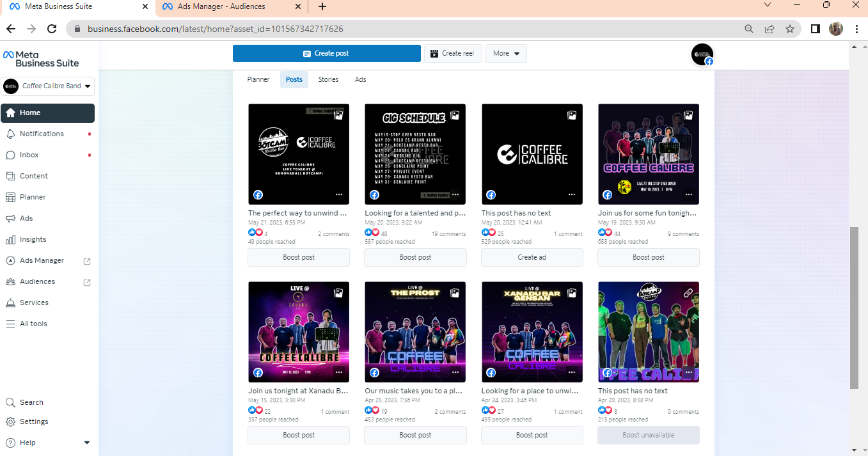
Task: Open three-dot menu on Xanadu May 15 post
Action: (x=339, y=372)
